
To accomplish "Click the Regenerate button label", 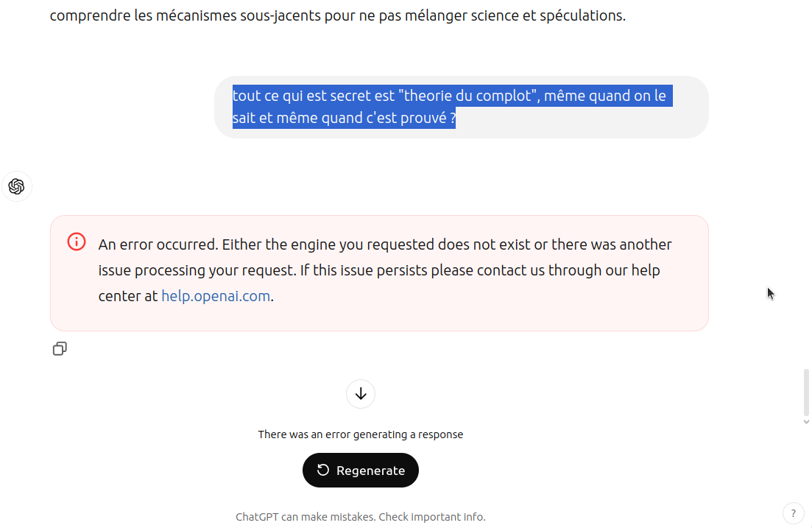I will coord(371,471).
